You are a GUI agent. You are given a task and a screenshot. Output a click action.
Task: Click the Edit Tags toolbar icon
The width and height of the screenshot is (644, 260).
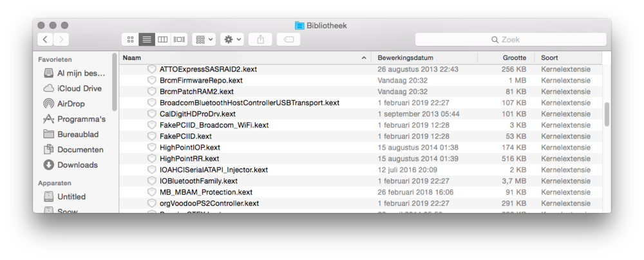(x=288, y=39)
